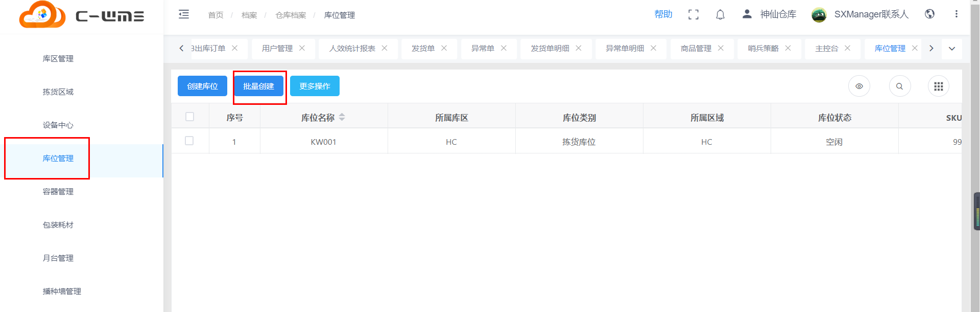Close the 异常单 tab
980x312 pixels.
coord(504,48)
